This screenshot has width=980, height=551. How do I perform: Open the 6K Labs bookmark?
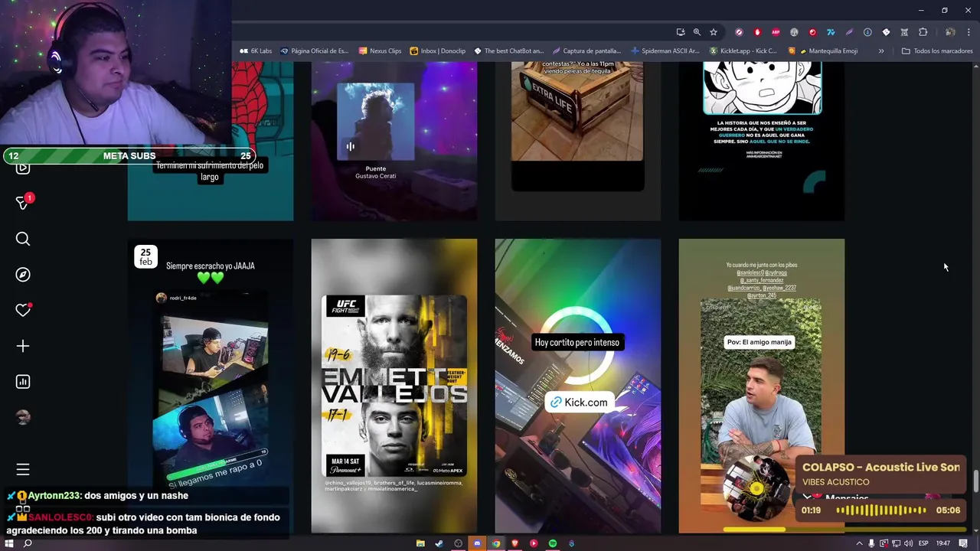[256, 51]
